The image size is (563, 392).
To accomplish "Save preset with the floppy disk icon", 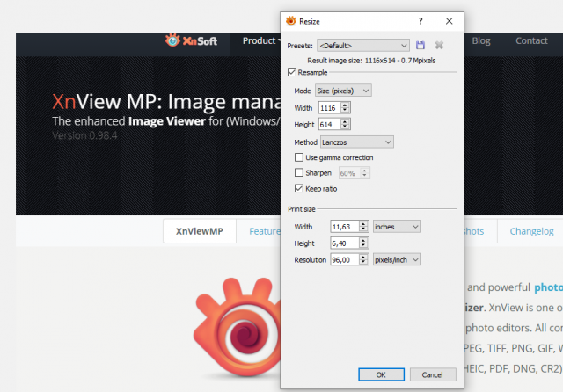I will pyautogui.click(x=420, y=45).
